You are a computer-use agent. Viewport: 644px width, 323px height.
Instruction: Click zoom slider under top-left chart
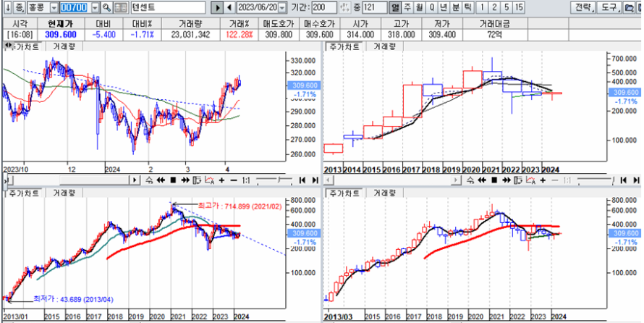click(x=275, y=180)
